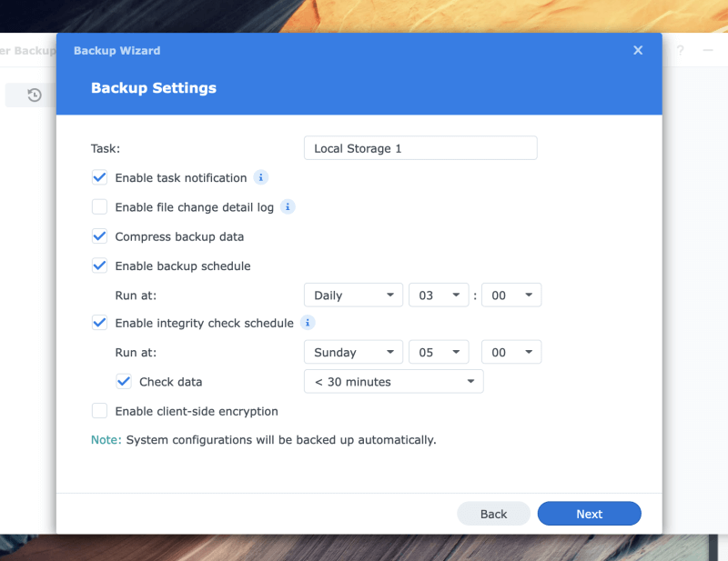Disable the backup schedule checkbox

click(x=99, y=265)
